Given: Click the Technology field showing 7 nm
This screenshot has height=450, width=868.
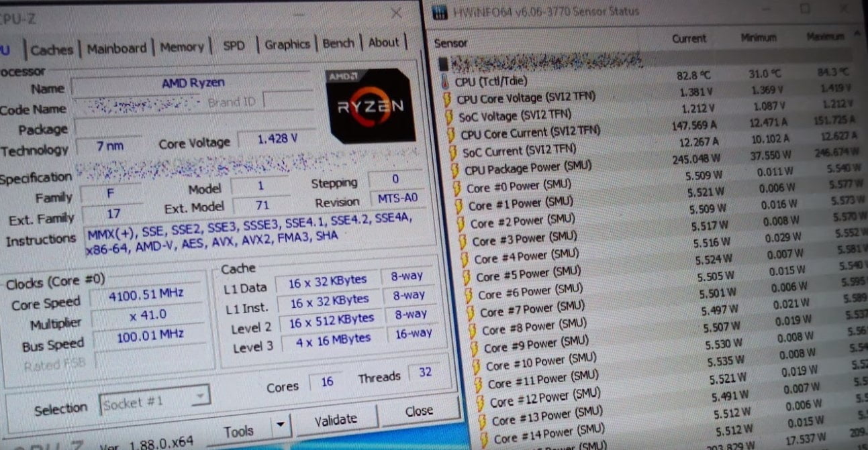Looking at the screenshot, I should click(x=109, y=146).
